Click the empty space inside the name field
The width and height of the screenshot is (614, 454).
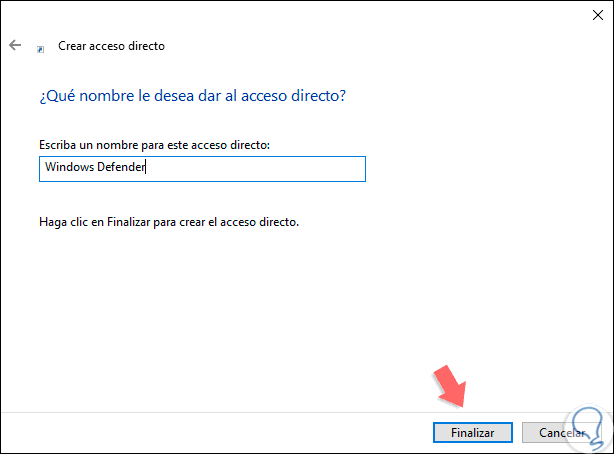pos(260,168)
